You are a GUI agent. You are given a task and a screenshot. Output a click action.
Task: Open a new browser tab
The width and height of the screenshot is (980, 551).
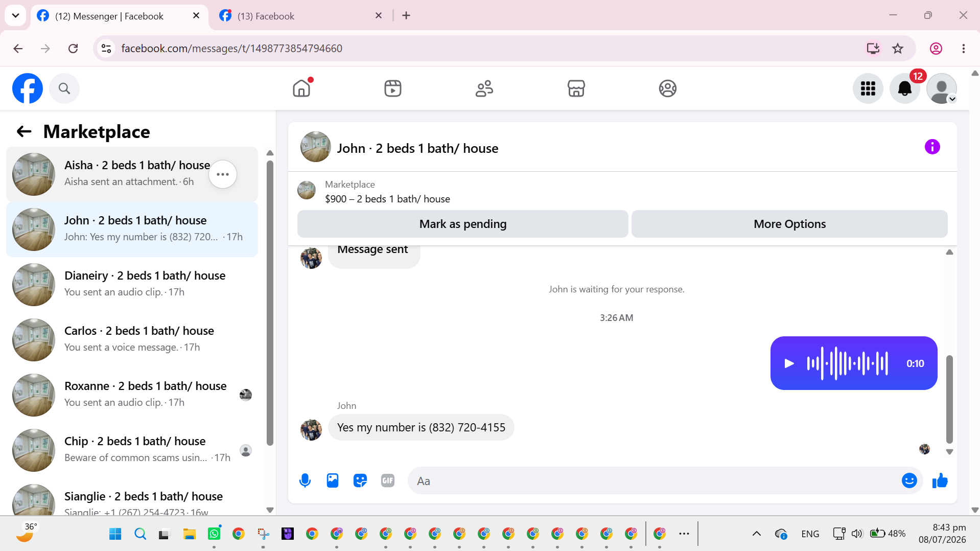[x=406, y=16]
